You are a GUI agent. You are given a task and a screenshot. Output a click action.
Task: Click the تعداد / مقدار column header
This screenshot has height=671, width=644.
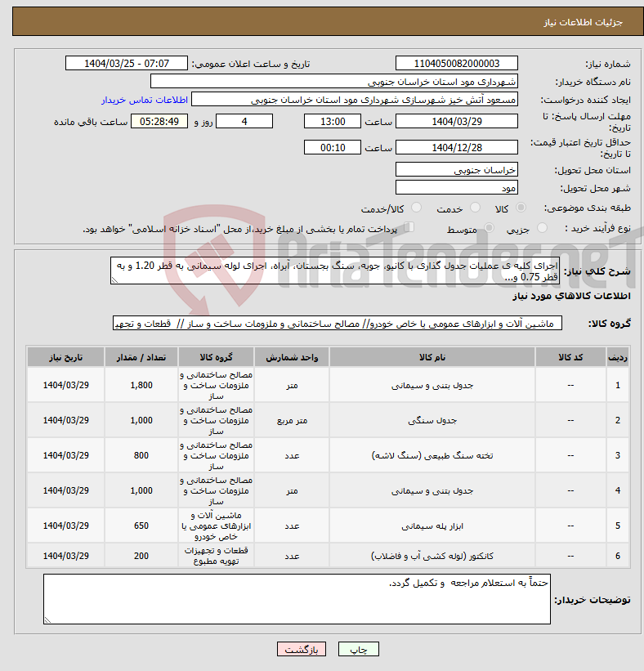[x=141, y=357]
